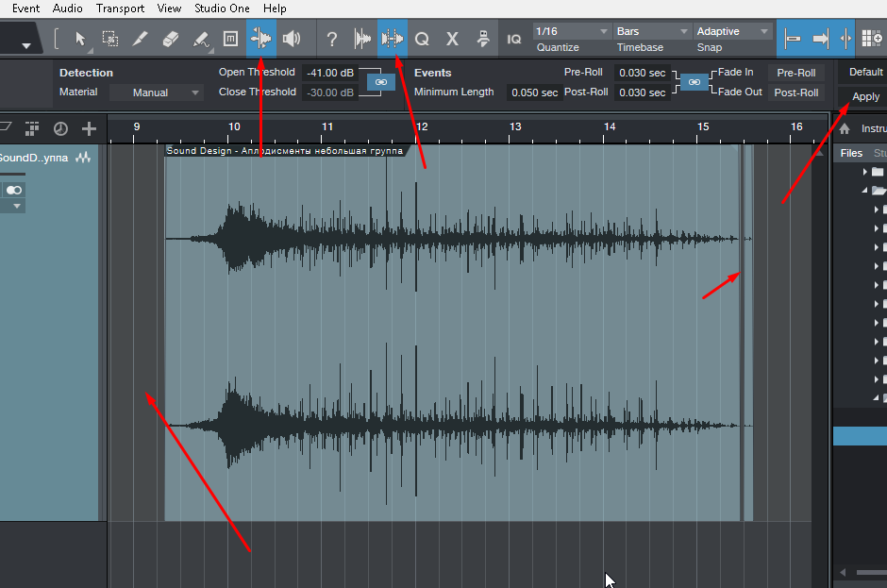The image size is (887, 588).
Task: Switch to the Instru browser tab
Action: pyautogui.click(x=874, y=129)
